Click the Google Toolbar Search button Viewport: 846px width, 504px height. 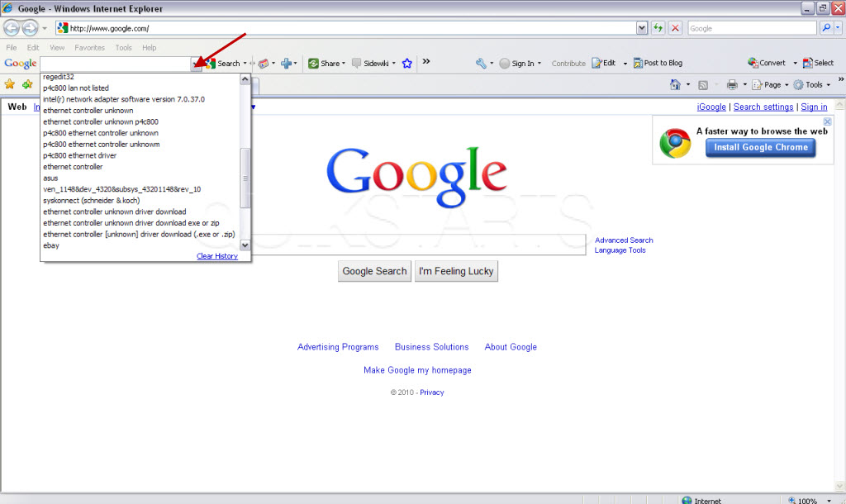[x=223, y=63]
